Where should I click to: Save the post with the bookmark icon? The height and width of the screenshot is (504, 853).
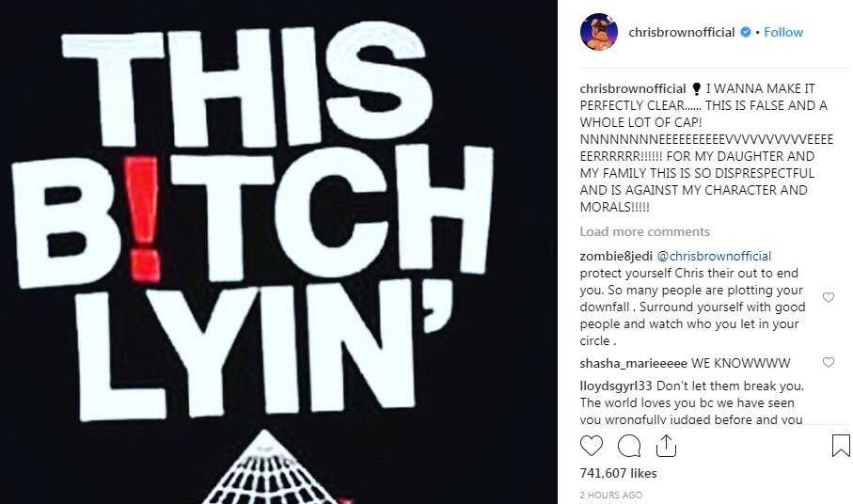[x=841, y=446]
